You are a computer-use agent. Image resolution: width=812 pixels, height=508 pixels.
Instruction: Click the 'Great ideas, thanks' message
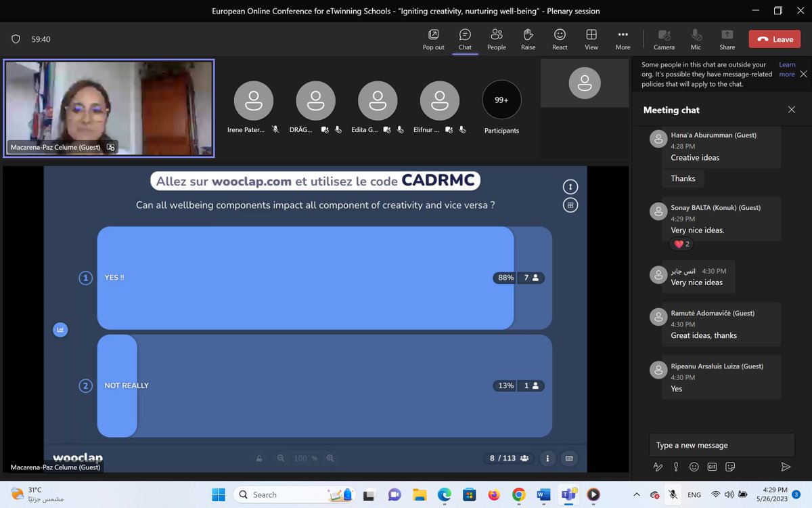[x=704, y=335]
